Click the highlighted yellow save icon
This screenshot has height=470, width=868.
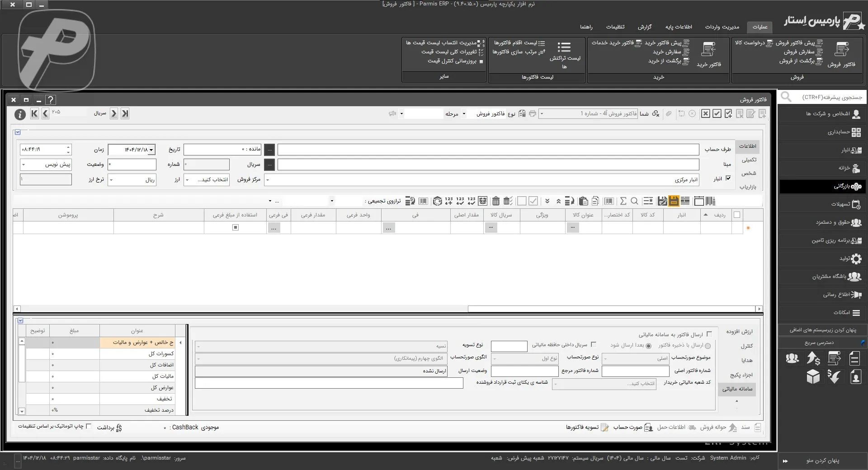[674, 201]
